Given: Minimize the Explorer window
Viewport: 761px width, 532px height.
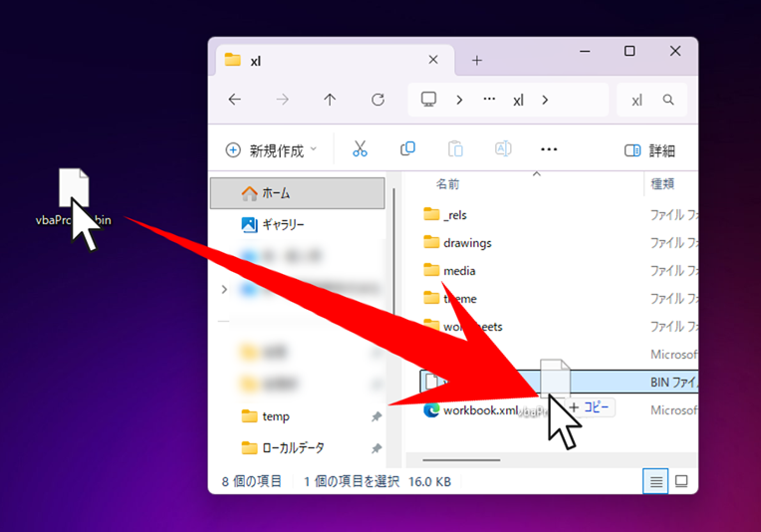Looking at the screenshot, I should click(x=585, y=51).
